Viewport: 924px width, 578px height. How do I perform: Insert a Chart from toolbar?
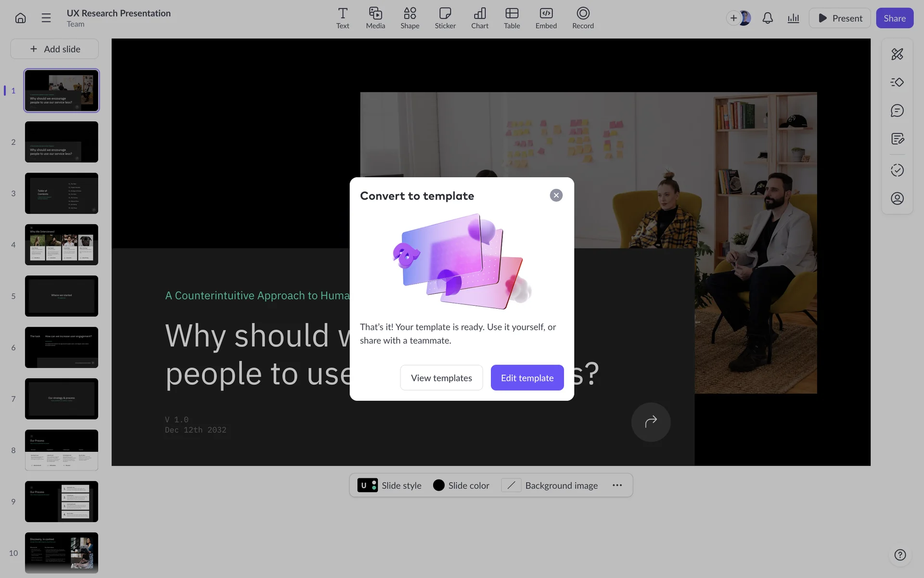pos(479,18)
